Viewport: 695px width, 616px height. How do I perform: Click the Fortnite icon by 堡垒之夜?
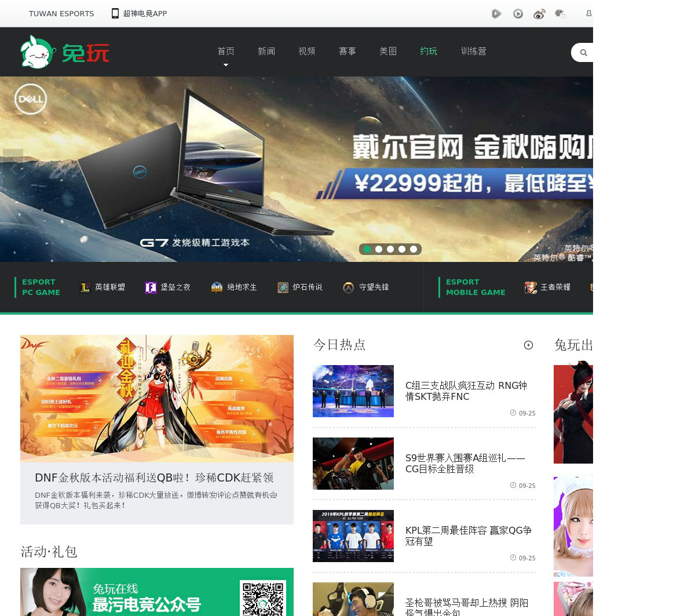click(x=151, y=287)
